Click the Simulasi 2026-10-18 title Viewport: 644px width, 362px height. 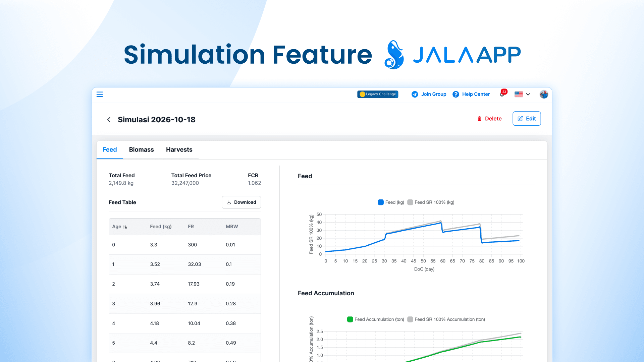pyautogui.click(x=157, y=120)
